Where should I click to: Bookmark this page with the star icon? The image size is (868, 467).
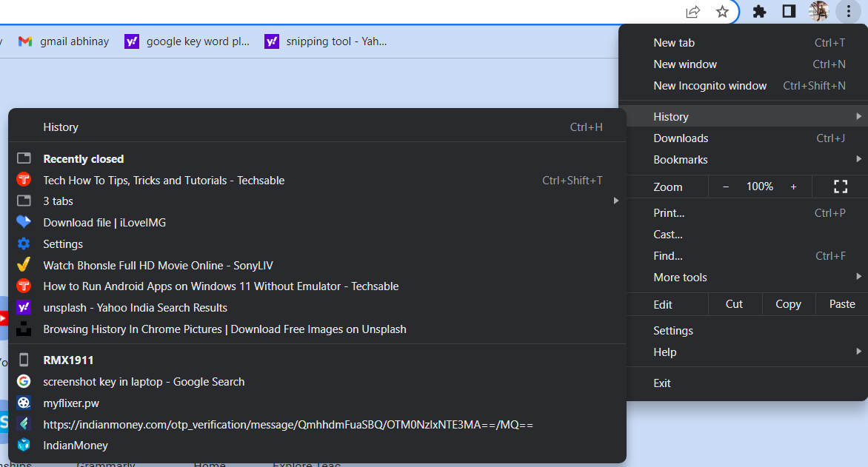[x=722, y=12]
